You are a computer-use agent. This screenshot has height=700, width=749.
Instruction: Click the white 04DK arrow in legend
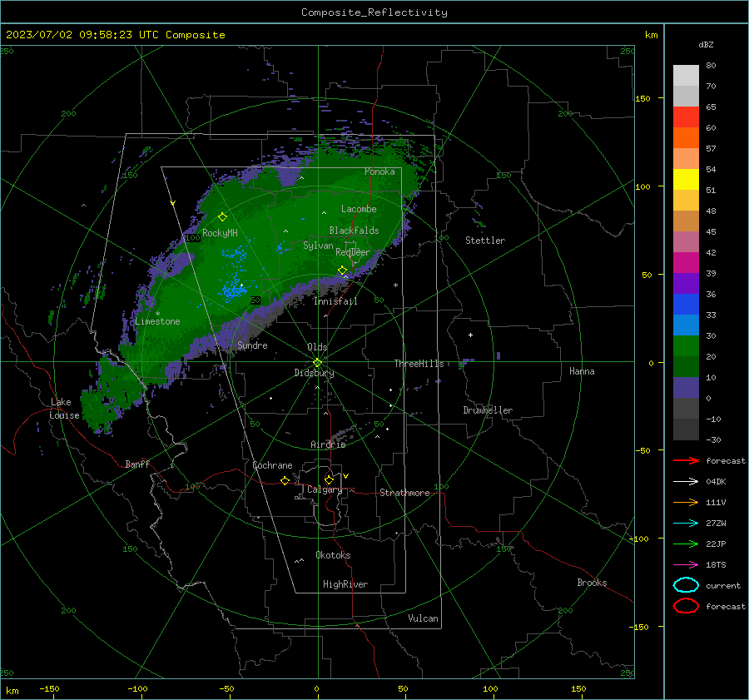point(686,481)
